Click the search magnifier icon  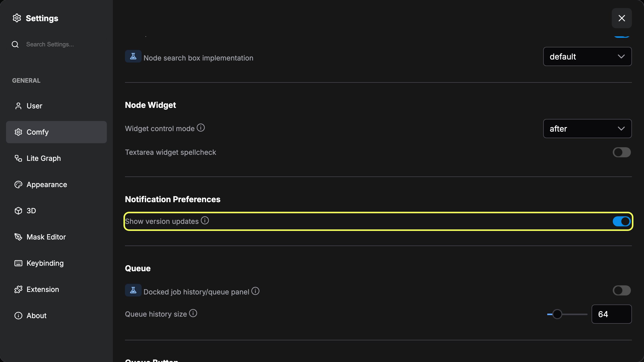15,44
